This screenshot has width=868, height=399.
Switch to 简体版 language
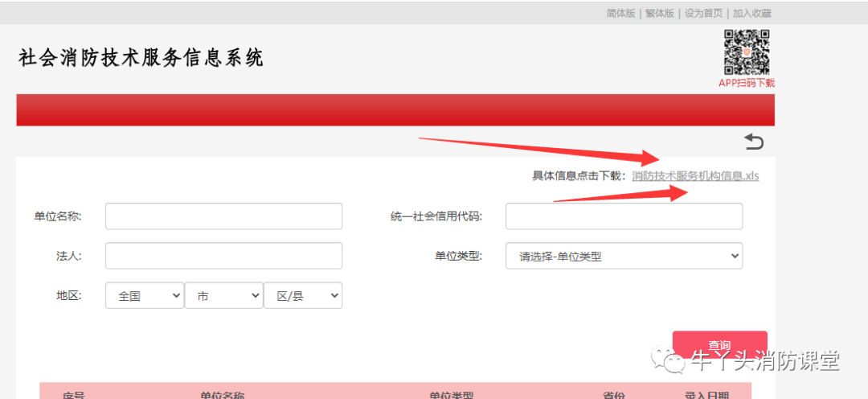621,14
